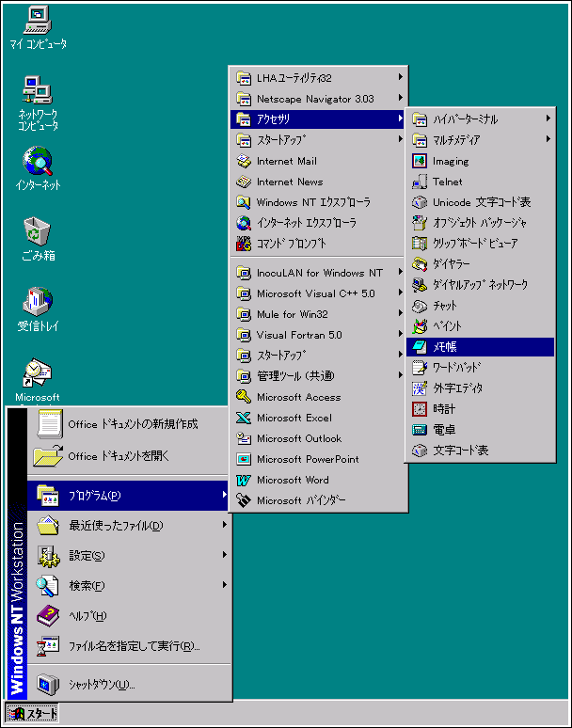572x728 pixels.
Task: Click the 外字エディタ kanji icon
Action: [420, 388]
